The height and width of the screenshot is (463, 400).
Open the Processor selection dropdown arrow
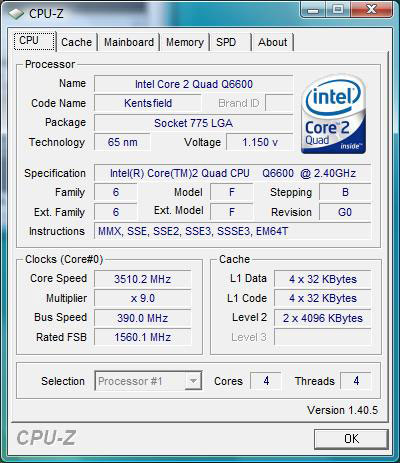[193, 381]
